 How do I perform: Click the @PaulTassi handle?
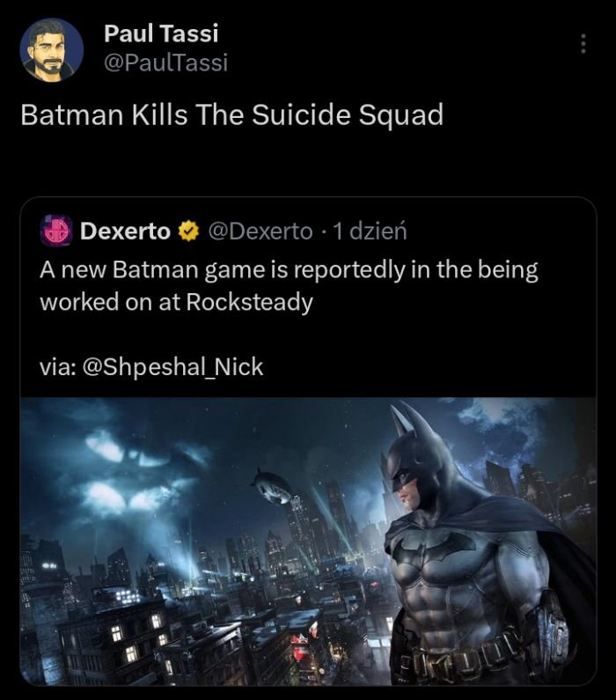point(165,62)
